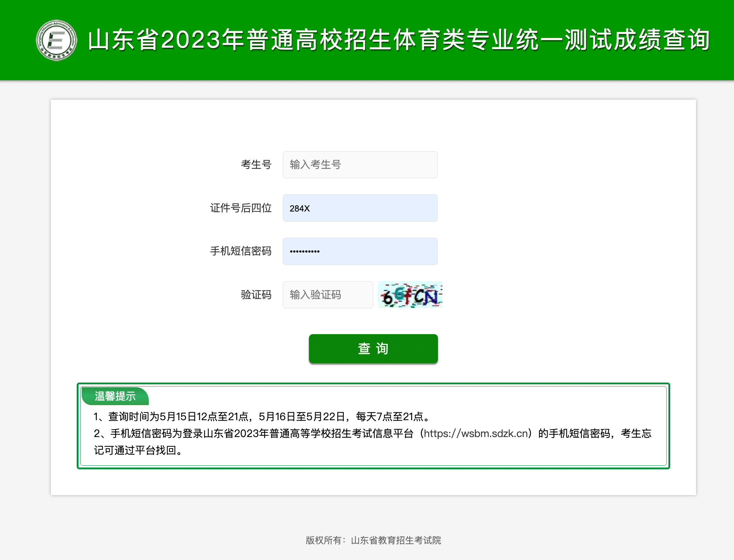Click the 证件号后四位 label text

point(240,208)
